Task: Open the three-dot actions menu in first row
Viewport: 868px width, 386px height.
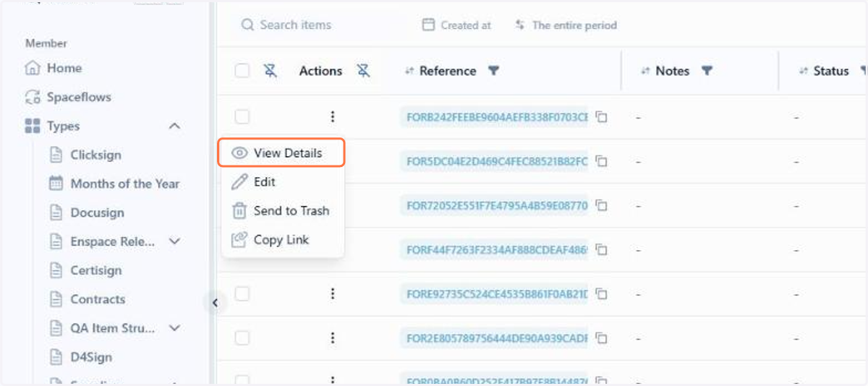Action: pos(332,116)
